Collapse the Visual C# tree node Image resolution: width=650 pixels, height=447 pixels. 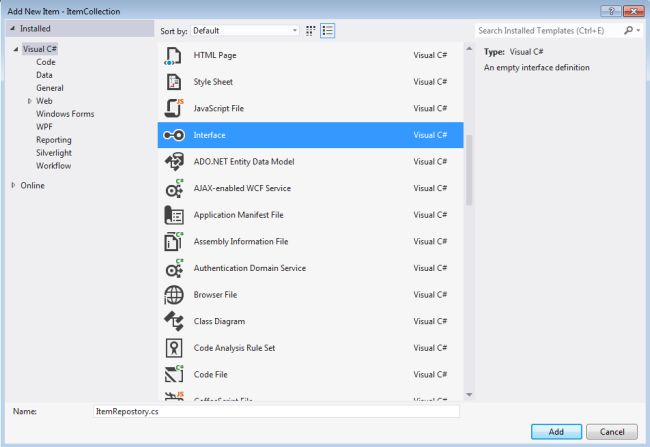(15, 49)
